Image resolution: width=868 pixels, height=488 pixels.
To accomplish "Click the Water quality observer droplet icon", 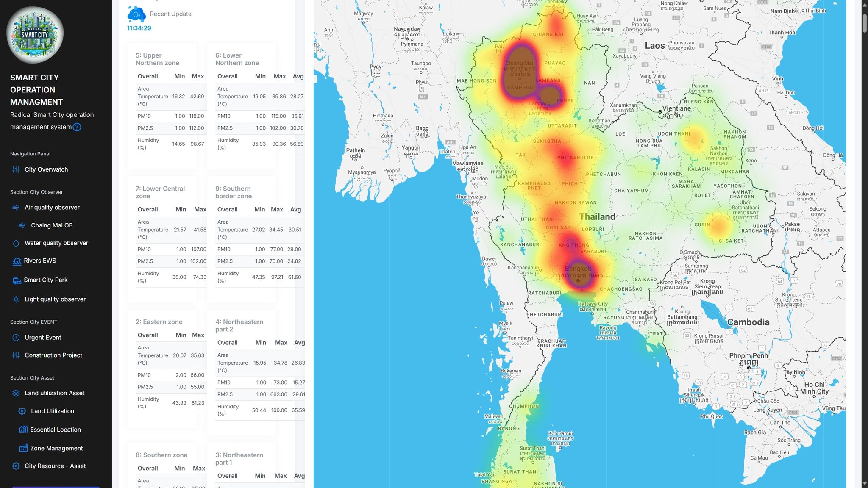I will pos(16,243).
